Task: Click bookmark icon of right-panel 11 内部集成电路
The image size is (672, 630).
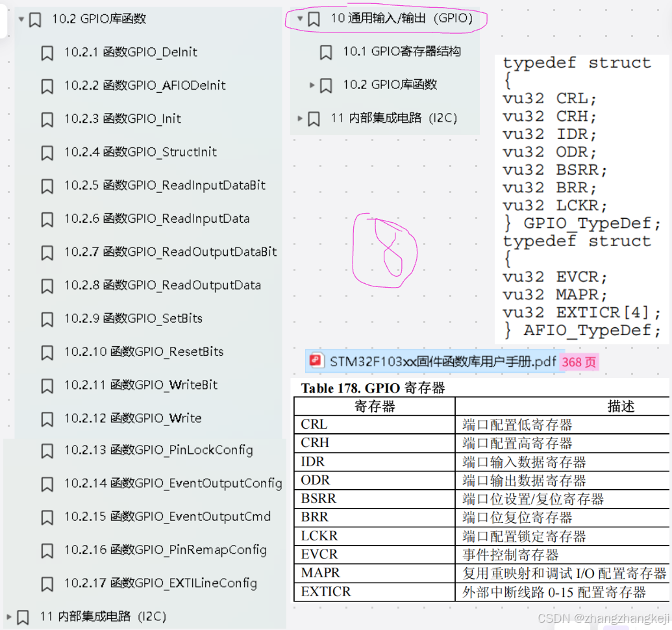Action: click(x=314, y=119)
